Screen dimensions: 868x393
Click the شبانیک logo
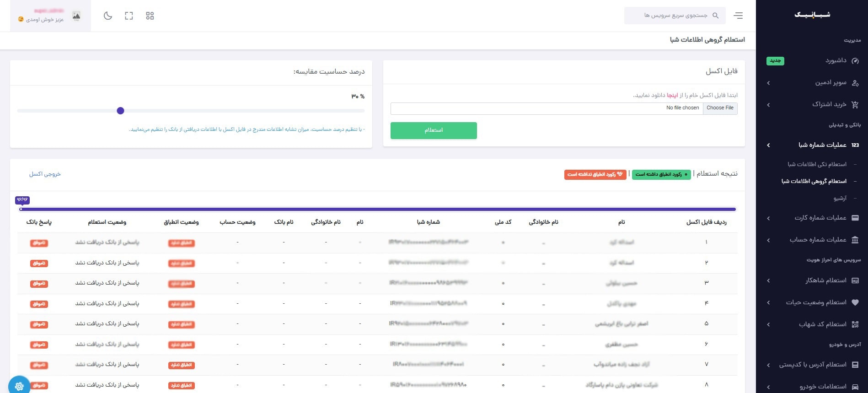[x=812, y=15]
